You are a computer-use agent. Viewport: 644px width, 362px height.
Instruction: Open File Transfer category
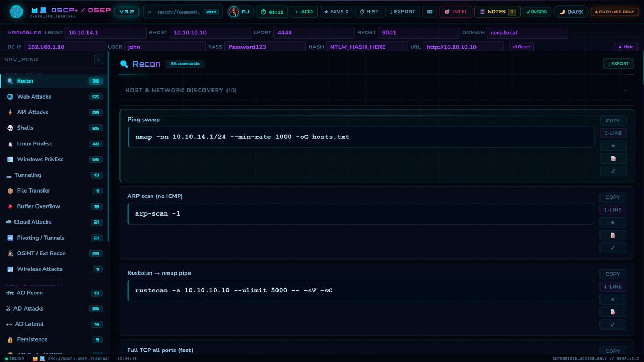[x=54, y=190]
